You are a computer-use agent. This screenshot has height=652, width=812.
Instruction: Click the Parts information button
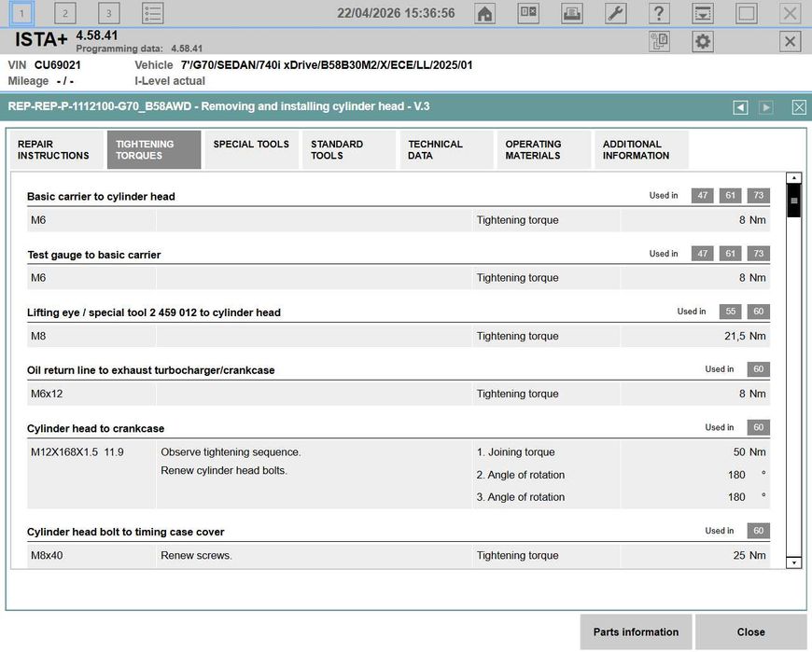pyautogui.click(x=636, y=631)
